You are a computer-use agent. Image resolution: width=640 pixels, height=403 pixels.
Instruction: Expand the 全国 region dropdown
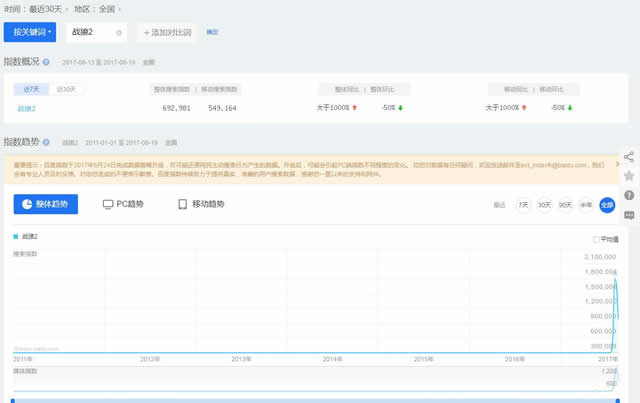click(109, 8)
